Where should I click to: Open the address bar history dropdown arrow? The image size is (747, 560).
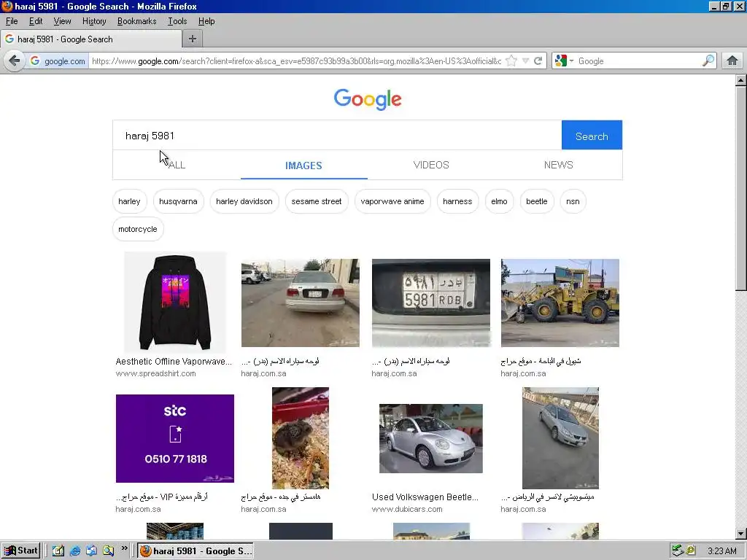click(525, 61)
